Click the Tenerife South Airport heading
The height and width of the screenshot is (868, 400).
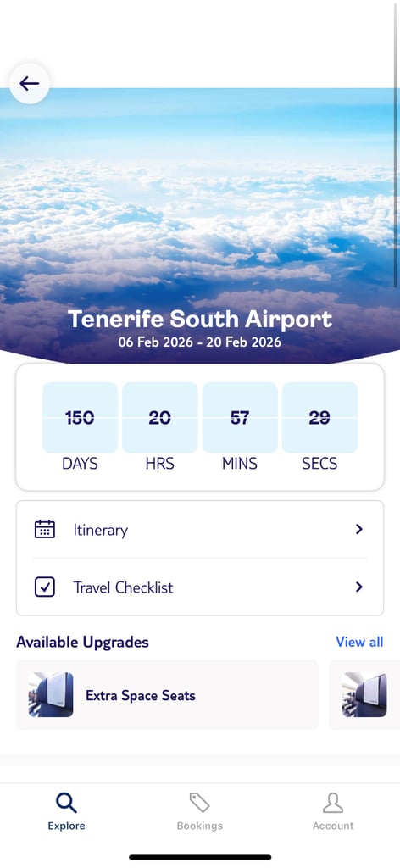click(x=200, y=320)
